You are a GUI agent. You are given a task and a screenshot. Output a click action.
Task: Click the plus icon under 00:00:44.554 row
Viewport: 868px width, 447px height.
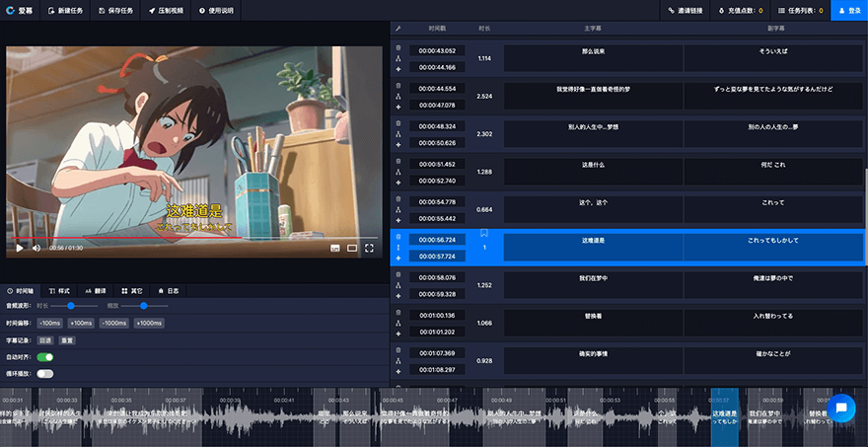398,108
